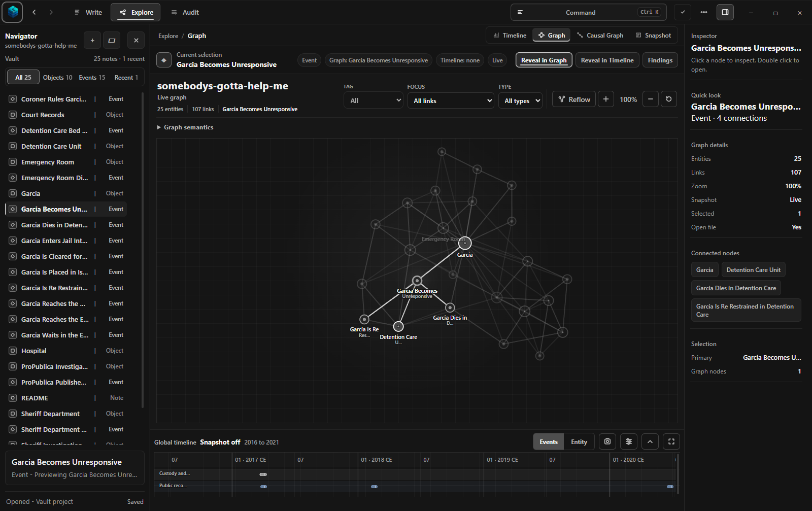Filter navigator to Objects 10
Image resolution: width=812 pixels, height=511 pixels.
click(x=57, y=77)
